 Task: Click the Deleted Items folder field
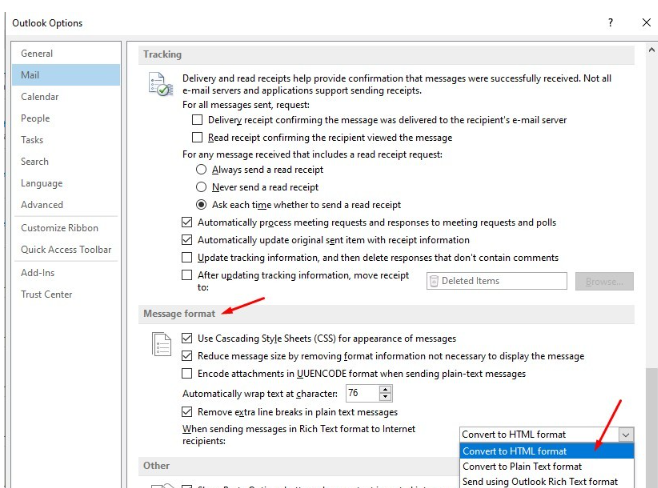(496, 281)
